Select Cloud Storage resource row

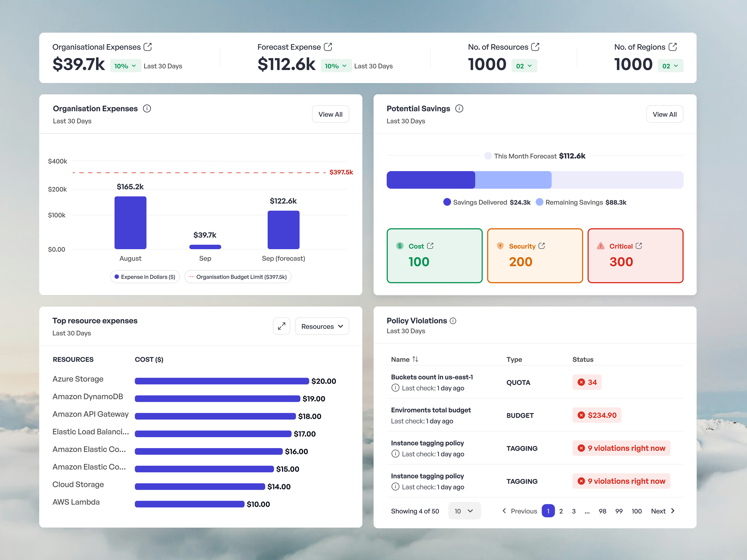[172, 486]
